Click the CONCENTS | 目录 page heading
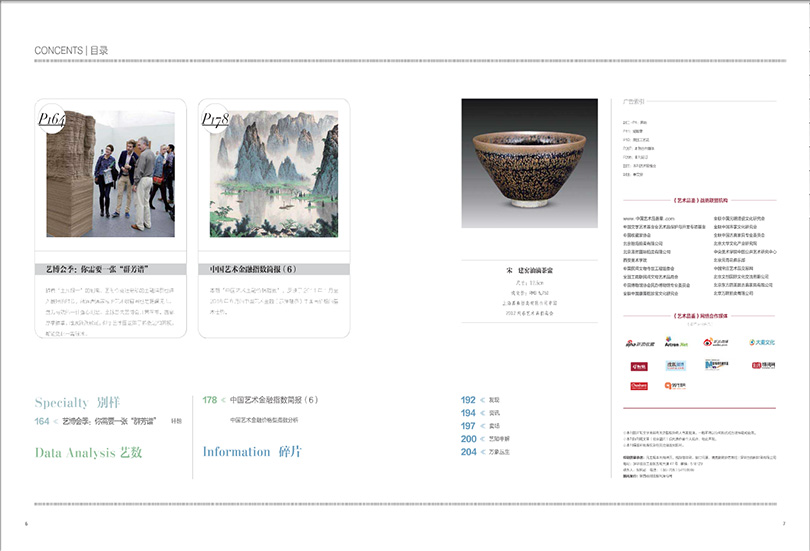The height and width of the screenshot is (551, 810). 71,51
